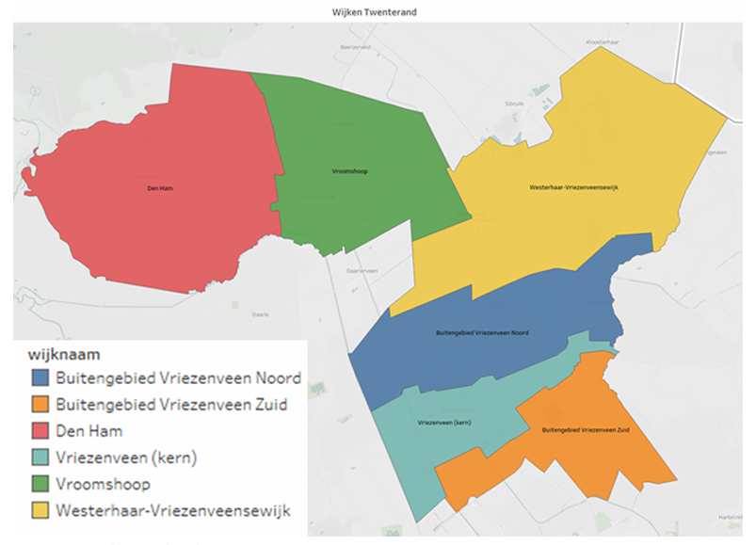
Task: Select legend entry text Buitengebied Vriezenveen Noord
Action: coord(178,377)
